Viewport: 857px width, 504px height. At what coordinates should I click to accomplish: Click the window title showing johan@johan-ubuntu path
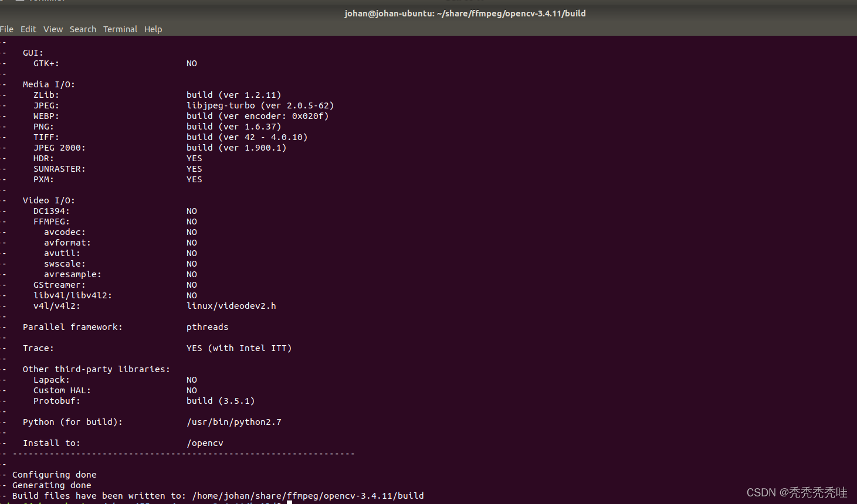(465, 13)
